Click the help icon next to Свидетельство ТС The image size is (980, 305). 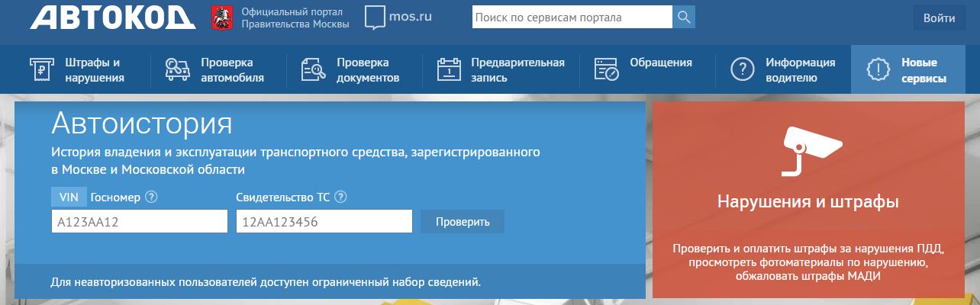pos(340,197)
